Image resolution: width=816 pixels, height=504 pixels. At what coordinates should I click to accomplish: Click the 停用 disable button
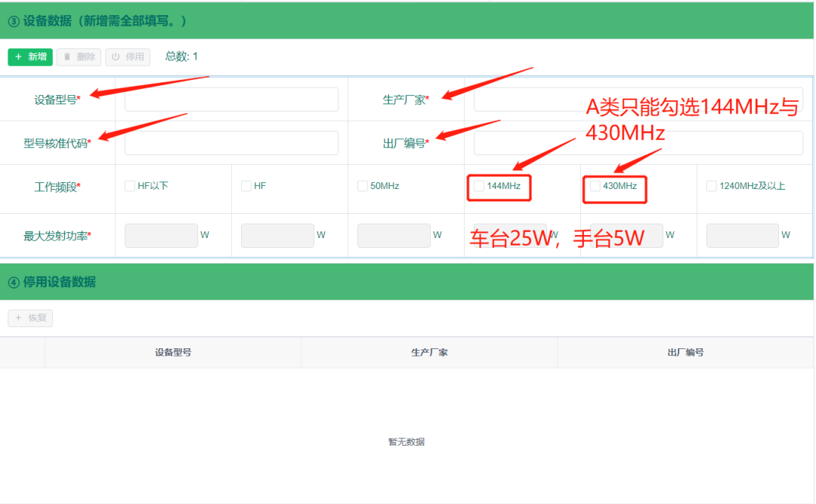click(128, 57)
